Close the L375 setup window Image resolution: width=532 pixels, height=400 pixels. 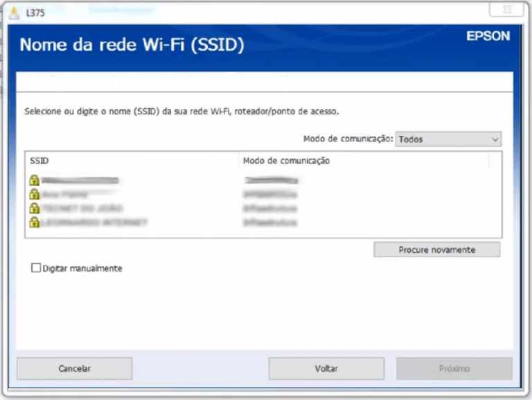[x=506, y=10]
